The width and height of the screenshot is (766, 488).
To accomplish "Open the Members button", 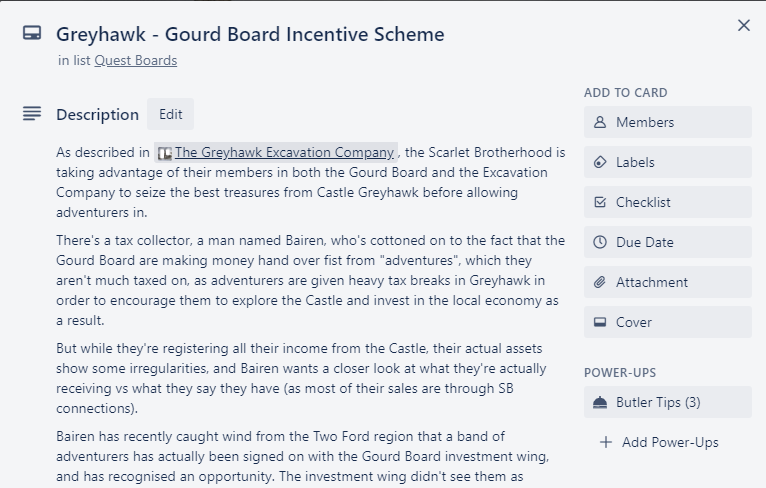I will pyautogui.click(x=667, y=122).
